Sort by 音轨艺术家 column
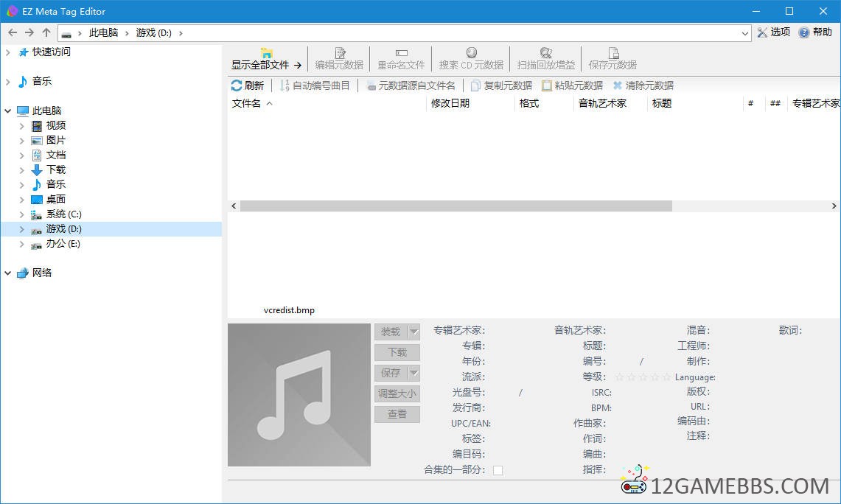The width and height of the screenshot is (841, 504). 602,103
